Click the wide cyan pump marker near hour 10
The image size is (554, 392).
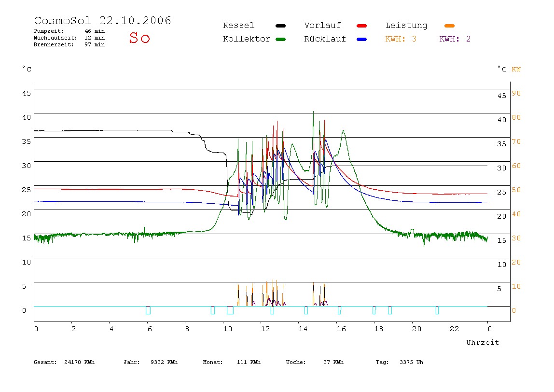pyautogui.click(x=230, y=310)
